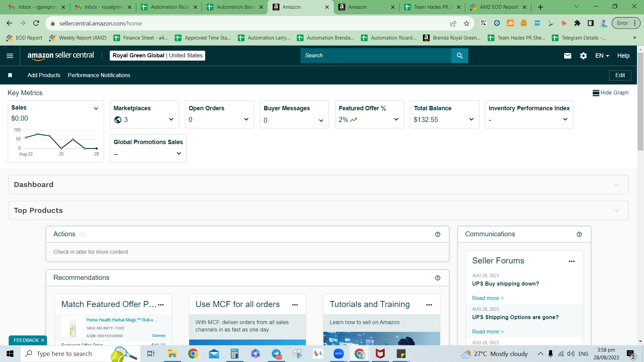Open Match Featured Offer card options
Image resolution: width=644 pixels, height=362 pixels.
pyautogui.click(x=161, y=305)
